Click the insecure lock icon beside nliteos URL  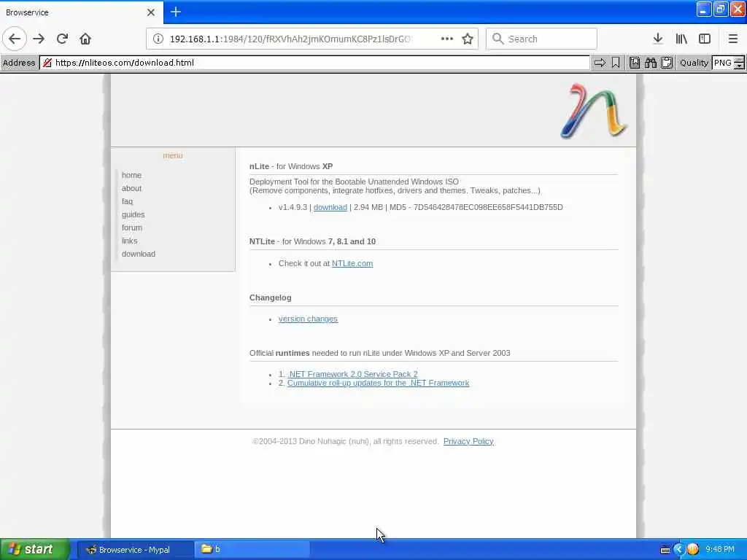[x=47, y=63]
